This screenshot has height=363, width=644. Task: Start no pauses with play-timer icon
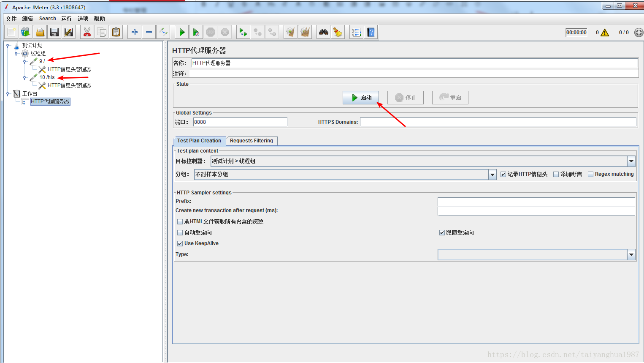196,32
